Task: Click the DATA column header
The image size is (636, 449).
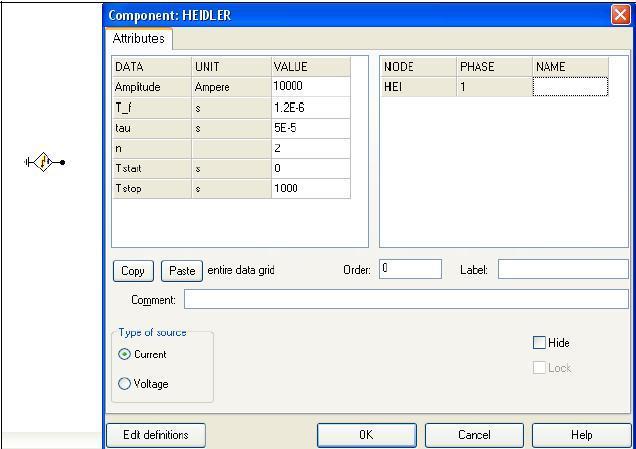Action: [x=151, y=67]
